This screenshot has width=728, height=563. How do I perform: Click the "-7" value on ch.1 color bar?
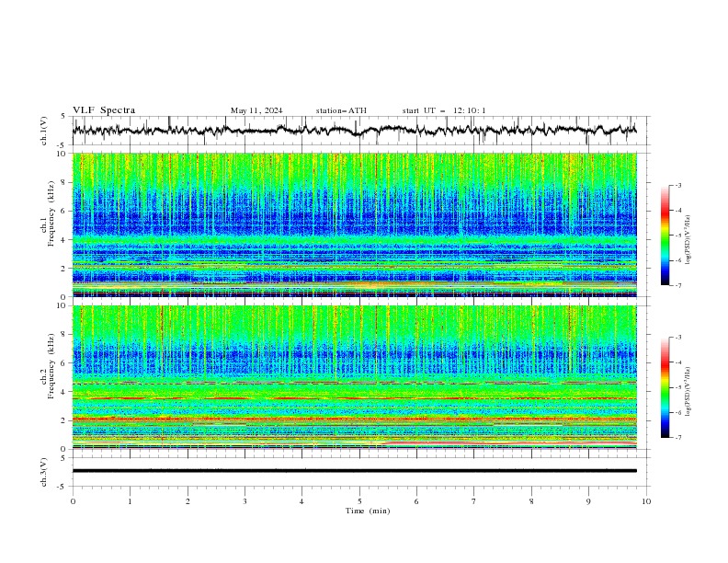(x=677, y=285)
